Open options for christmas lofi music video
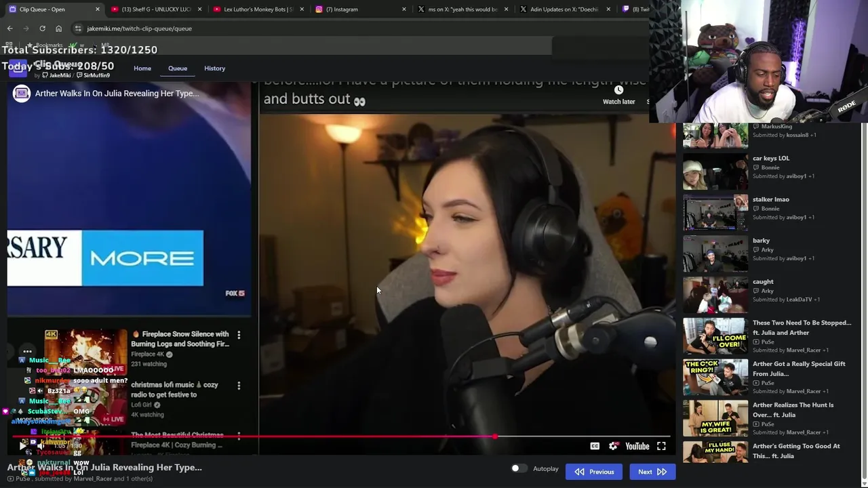Screen dimensions: 868x488 pos(239,386)
